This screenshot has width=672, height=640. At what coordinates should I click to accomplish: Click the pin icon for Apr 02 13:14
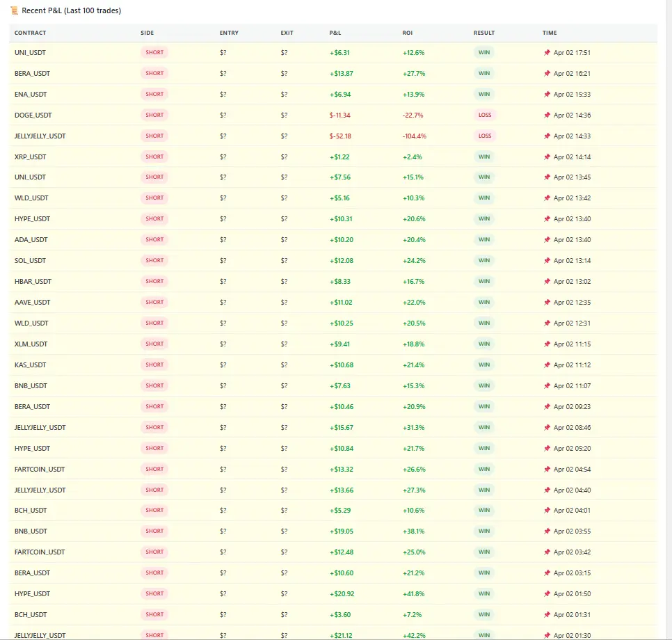tap(547, 261)
